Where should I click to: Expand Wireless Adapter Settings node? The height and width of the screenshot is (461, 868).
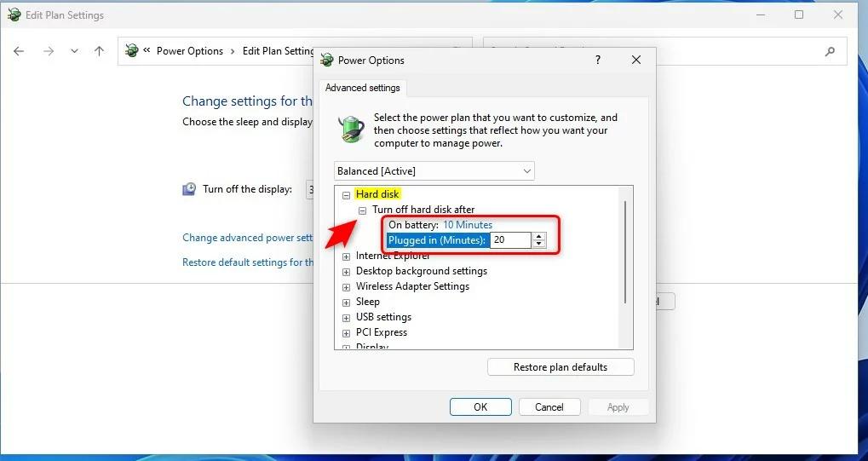point(346,287)
